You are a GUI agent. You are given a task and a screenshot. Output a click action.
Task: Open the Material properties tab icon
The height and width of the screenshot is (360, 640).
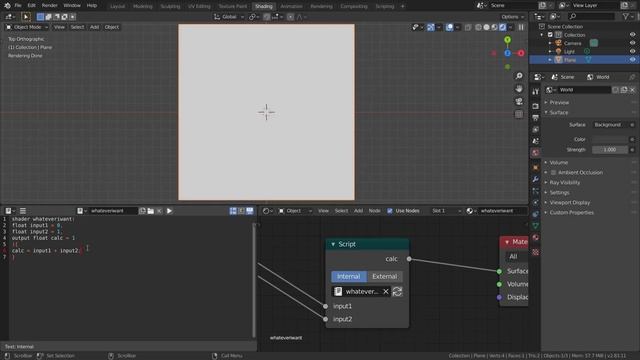click(x=536, y=237)
